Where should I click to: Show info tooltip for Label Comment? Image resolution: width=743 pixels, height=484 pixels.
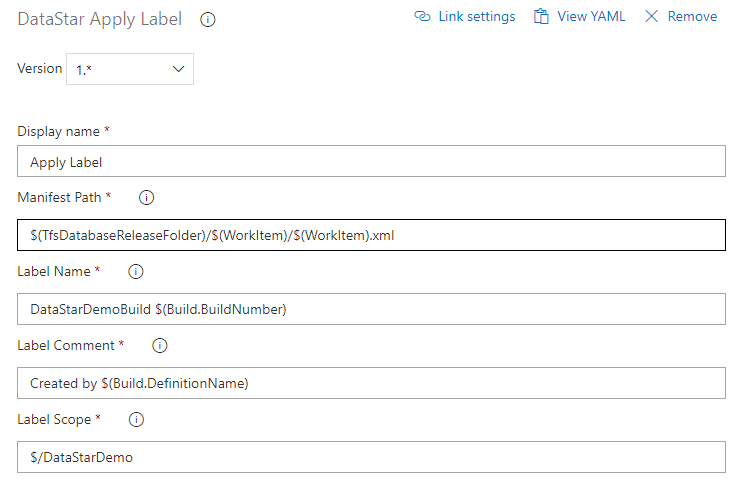point(159,346)
